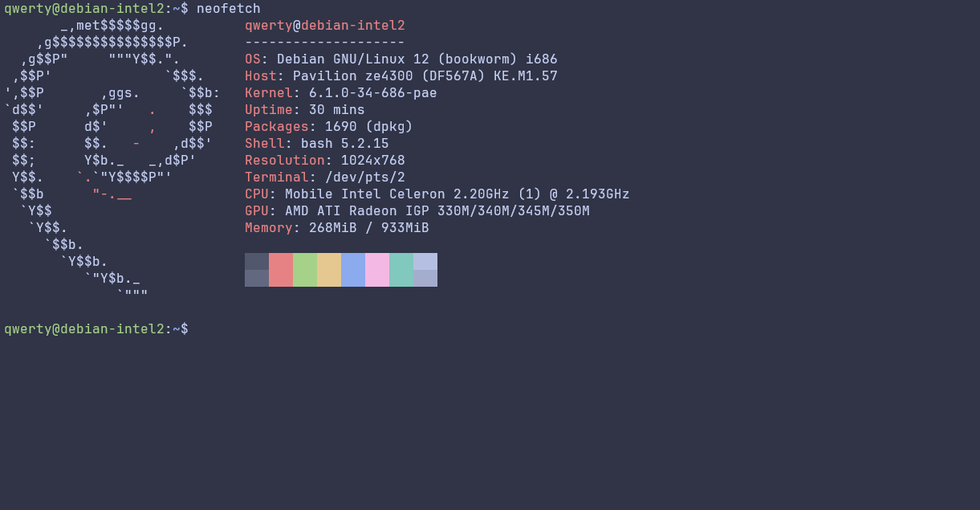Click the CPU Mobile Intel Celeron line
This screenshot has height=510, width=980.
pyautogui.click(x=437, y=194)
